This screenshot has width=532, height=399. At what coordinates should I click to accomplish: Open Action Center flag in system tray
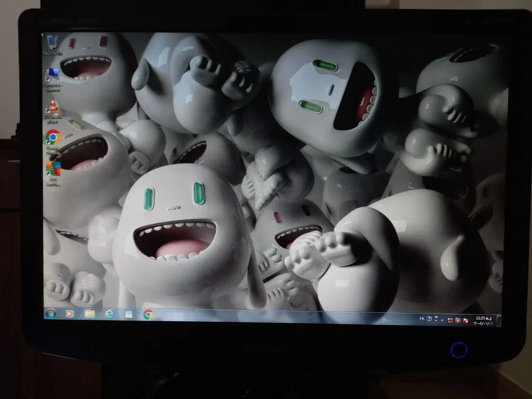(x=466, y=321)
